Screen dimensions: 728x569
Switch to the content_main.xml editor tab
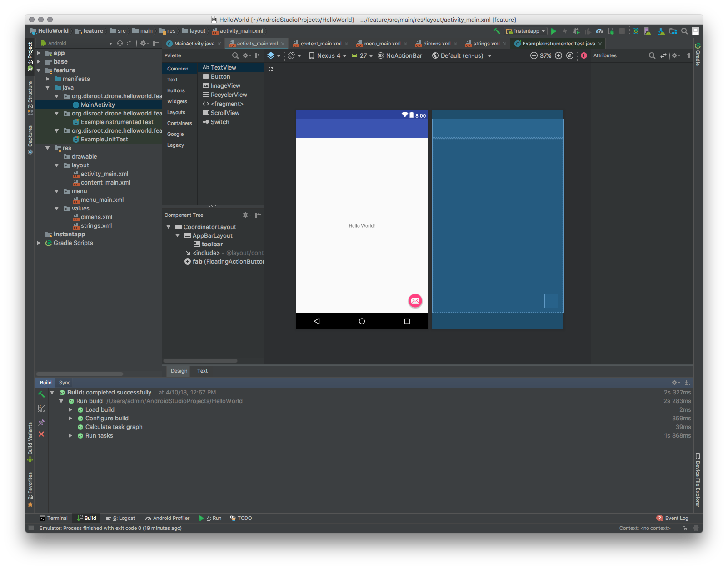click(x=321, y=44)
